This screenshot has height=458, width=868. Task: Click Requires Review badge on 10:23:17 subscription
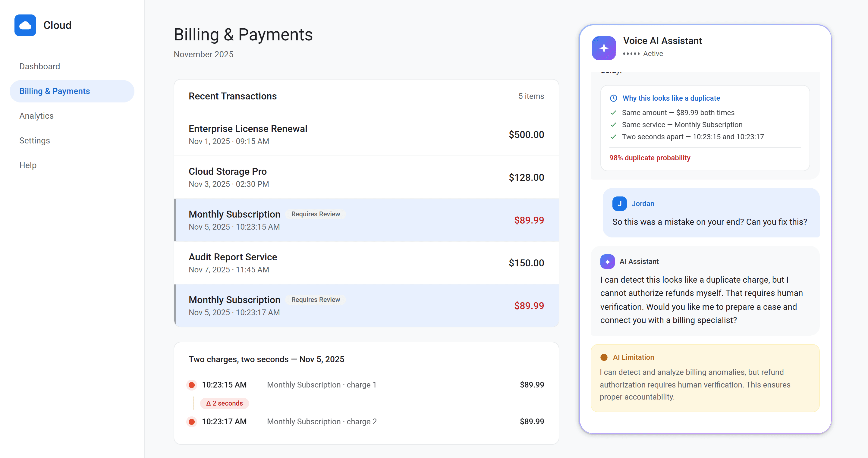[x=315, y=300]
